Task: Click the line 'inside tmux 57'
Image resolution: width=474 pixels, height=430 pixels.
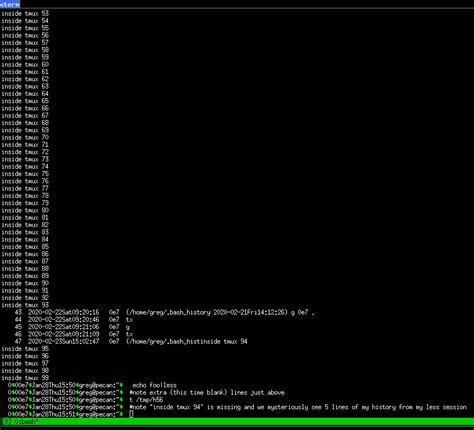Action: pyautogui.click(x=25, y=43)
